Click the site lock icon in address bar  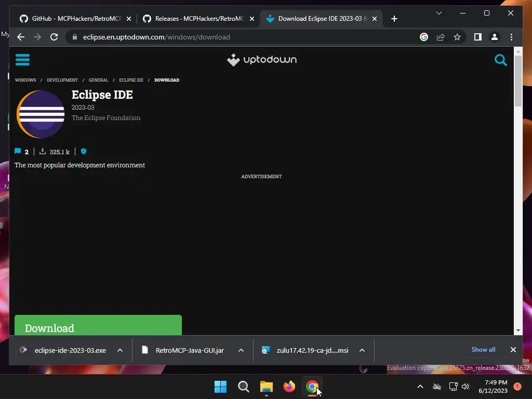[x=75, y=37]
